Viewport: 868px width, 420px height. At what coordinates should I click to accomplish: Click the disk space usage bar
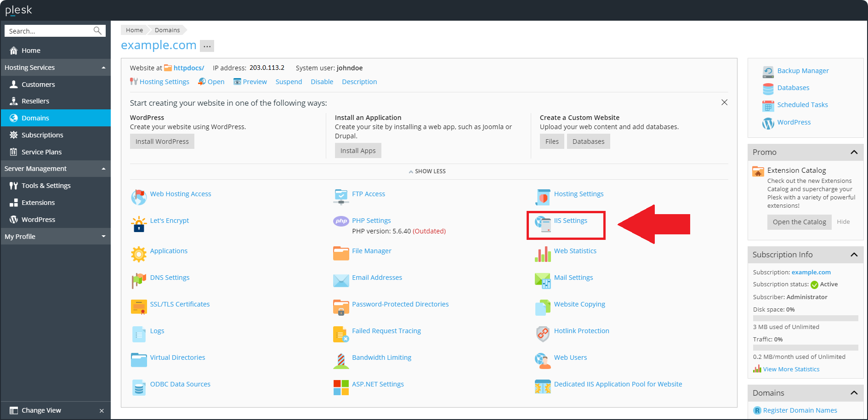806,318
